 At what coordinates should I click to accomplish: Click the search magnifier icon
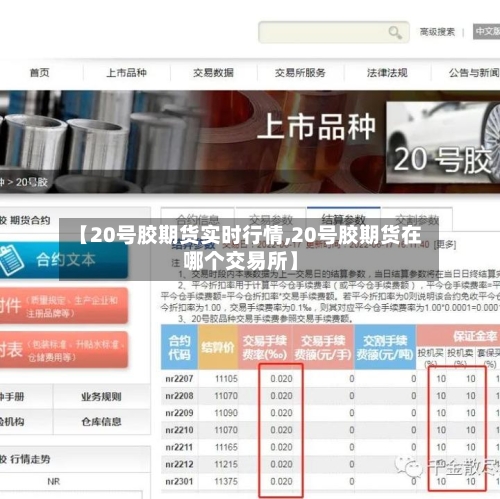[x=395, y=32]
